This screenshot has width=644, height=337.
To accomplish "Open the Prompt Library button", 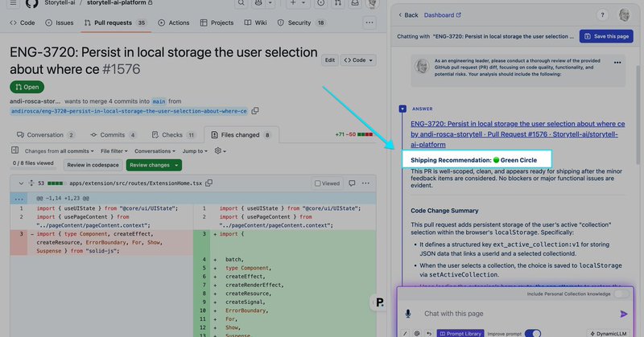I will point(460,334).
